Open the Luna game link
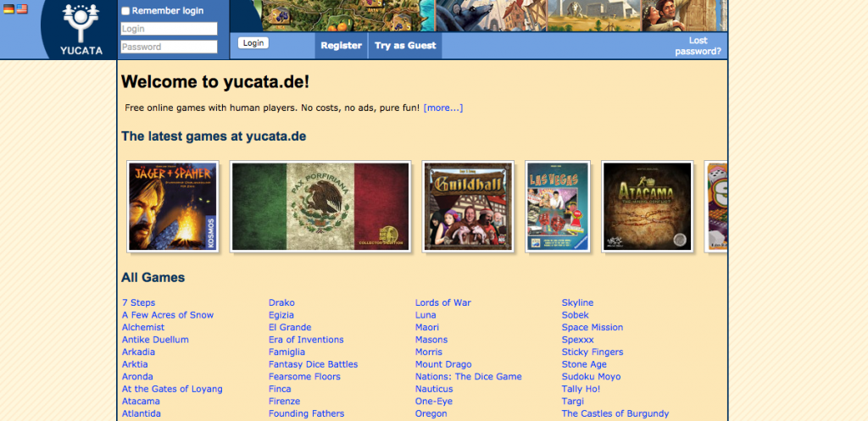The height and width of the screenshot is (421, 868). point(426,315)
